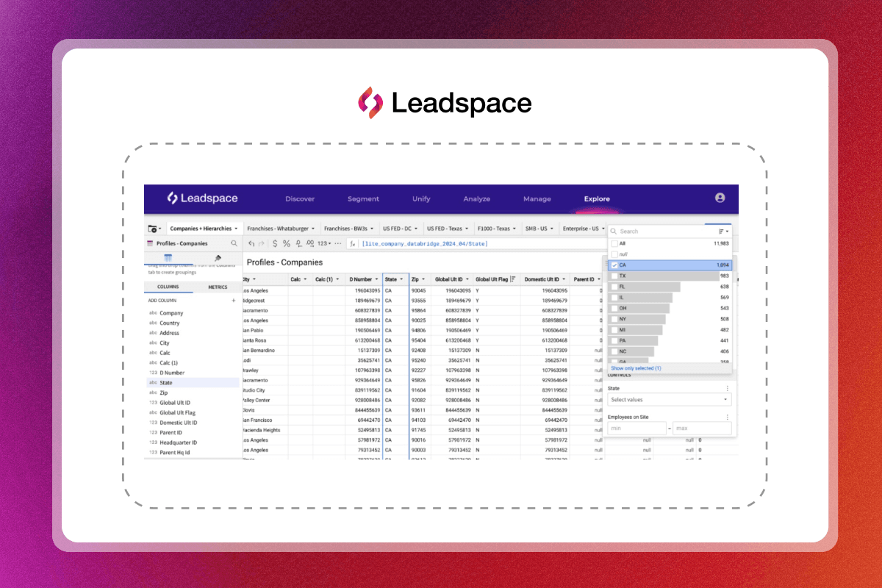Viewport: 882px width, 588px height.
Task: Click the magnifier icon in filter search
Action: (x=614, y=231)
